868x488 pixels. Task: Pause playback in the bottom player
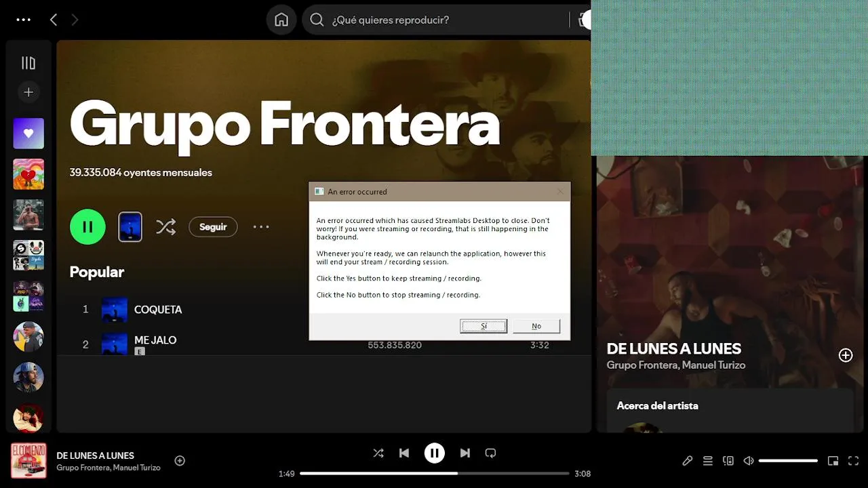point(435,453)
